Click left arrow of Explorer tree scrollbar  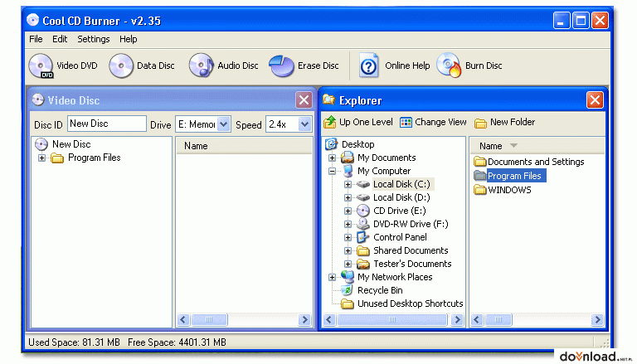click(x=329, y=320)
